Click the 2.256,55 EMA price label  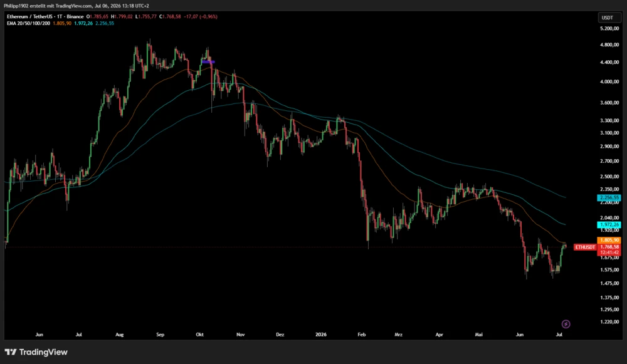coord(609,198)
